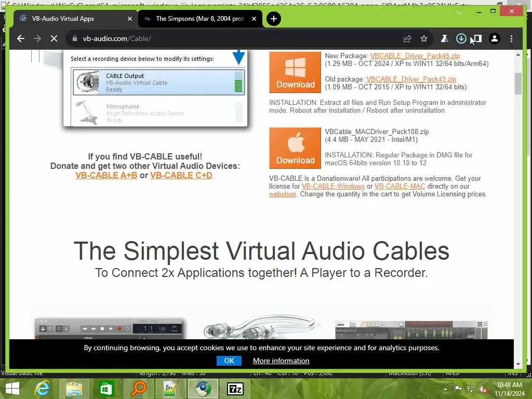Click the page scrollbar thumb
This screenshot has width=532, height=399.
518,84
